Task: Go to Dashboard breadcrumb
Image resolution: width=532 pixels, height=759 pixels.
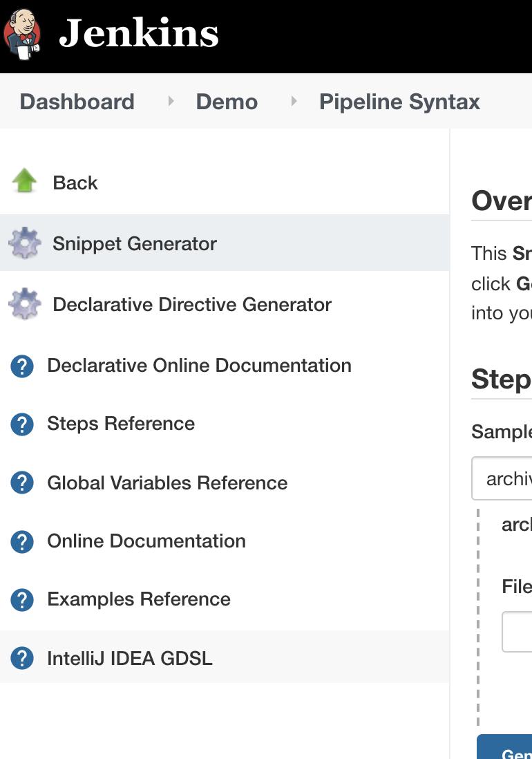Action: (x=77, y=102)
